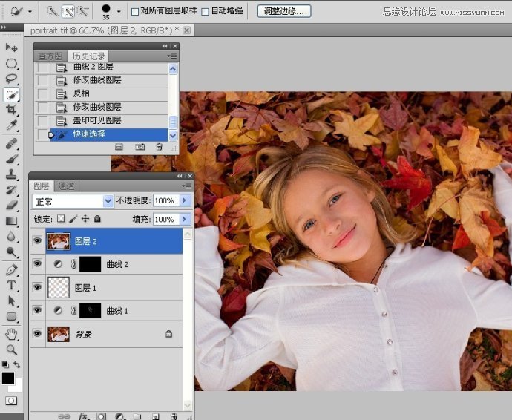Tick the 自动增强 checkbox
512x420 pixels.
(206, 12)
